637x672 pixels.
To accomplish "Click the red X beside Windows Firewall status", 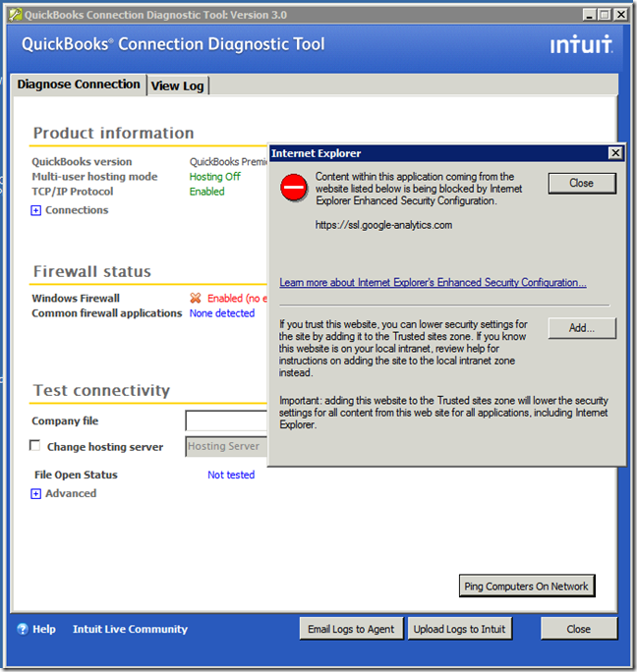I will coord(196,298).
